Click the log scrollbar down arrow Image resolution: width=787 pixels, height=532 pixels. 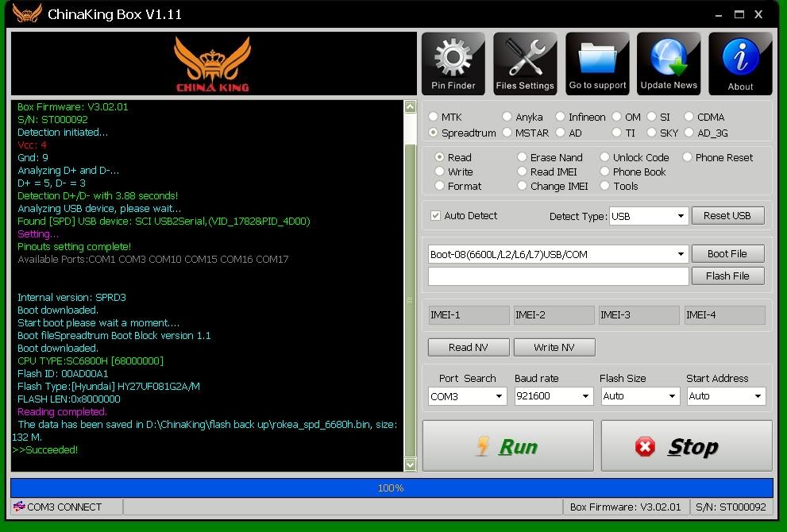(x=410, y=465)
